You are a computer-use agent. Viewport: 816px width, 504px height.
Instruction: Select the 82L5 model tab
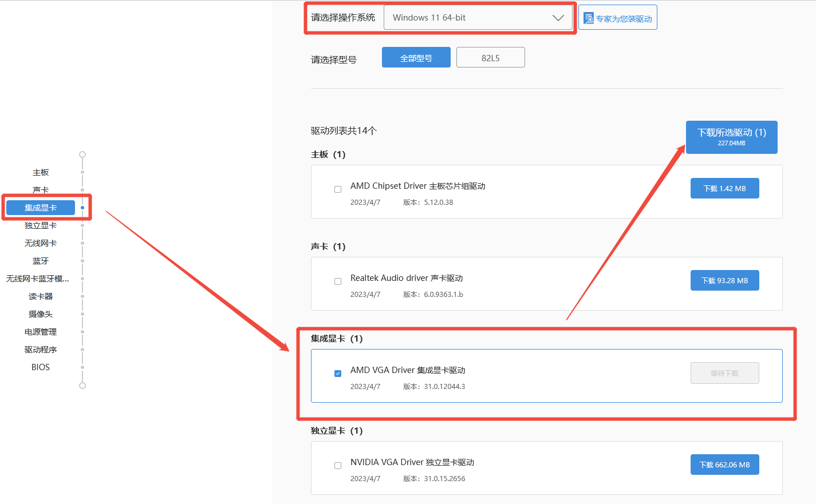490,58
